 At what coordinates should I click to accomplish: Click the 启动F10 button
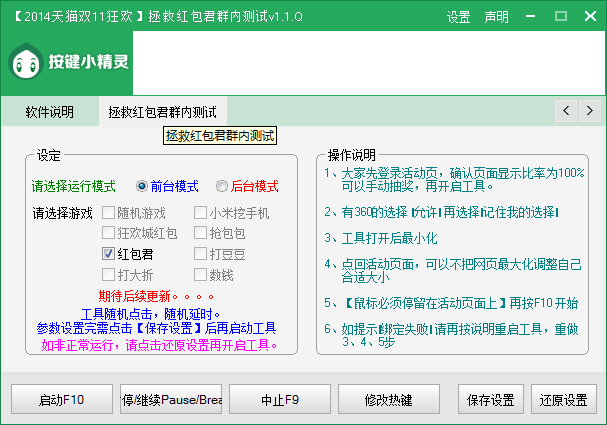coord(62,399)
